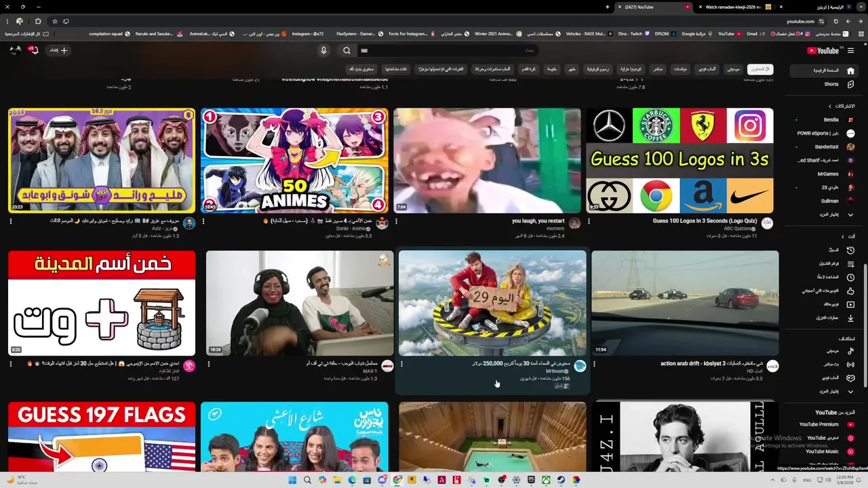Open Windows taskbar search icon
The image size is (868, 488).
[x=307, y=480]
